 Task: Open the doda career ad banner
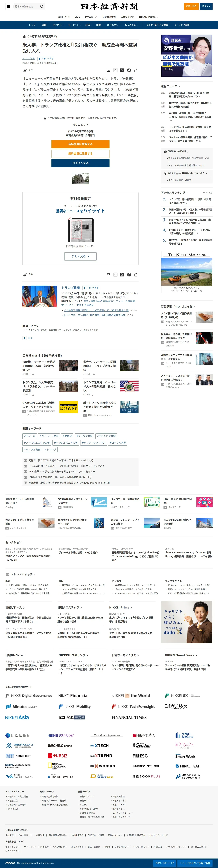coord(187,622)
